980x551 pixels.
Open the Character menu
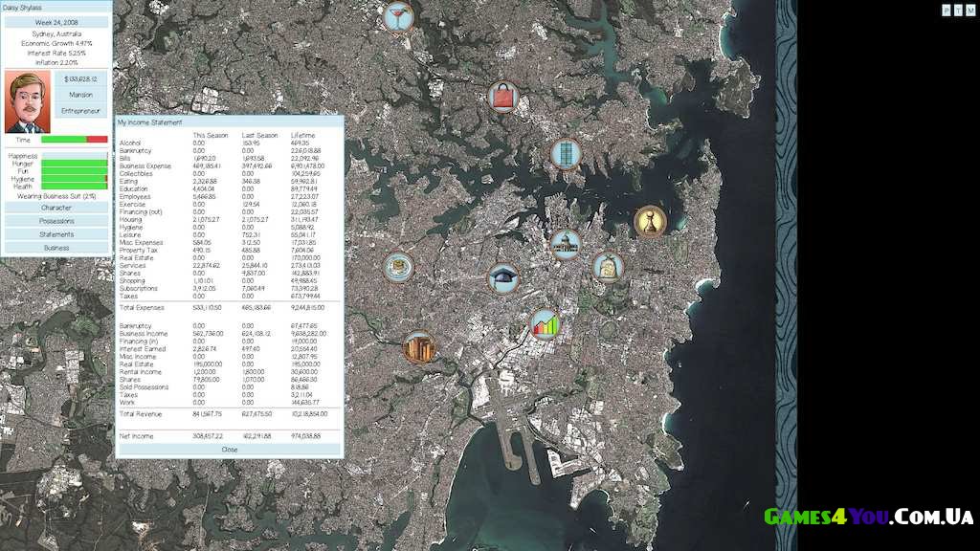click(56, 208)
